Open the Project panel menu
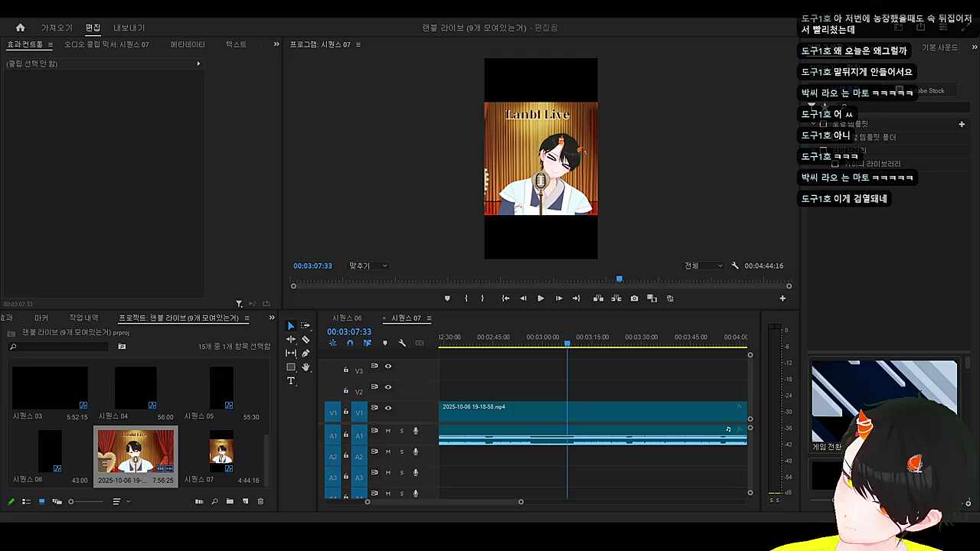The image size is (980, 551). coord(247,318)
